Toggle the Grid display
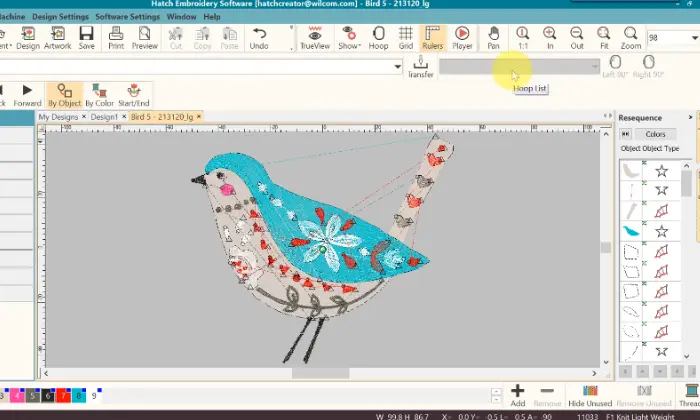 (405, 37)
